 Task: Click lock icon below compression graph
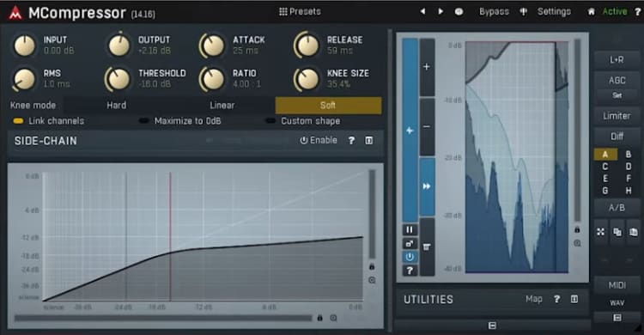320,318
